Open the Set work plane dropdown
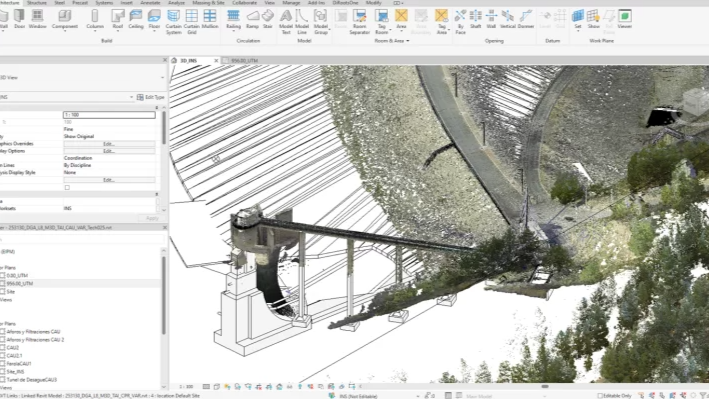This screenshot has height=399, width=709. 578,31
